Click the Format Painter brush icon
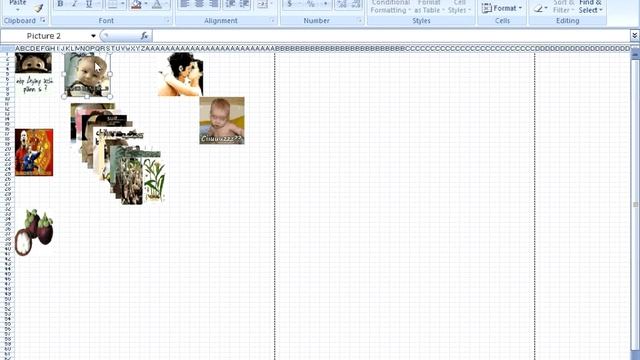 [38, 8]
